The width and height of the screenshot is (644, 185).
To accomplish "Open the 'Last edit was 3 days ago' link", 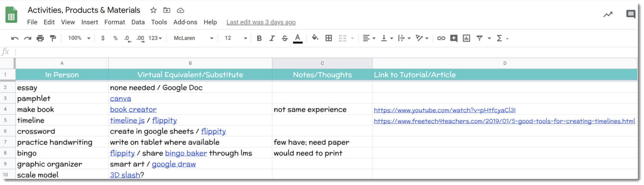I will pos(261,22).
